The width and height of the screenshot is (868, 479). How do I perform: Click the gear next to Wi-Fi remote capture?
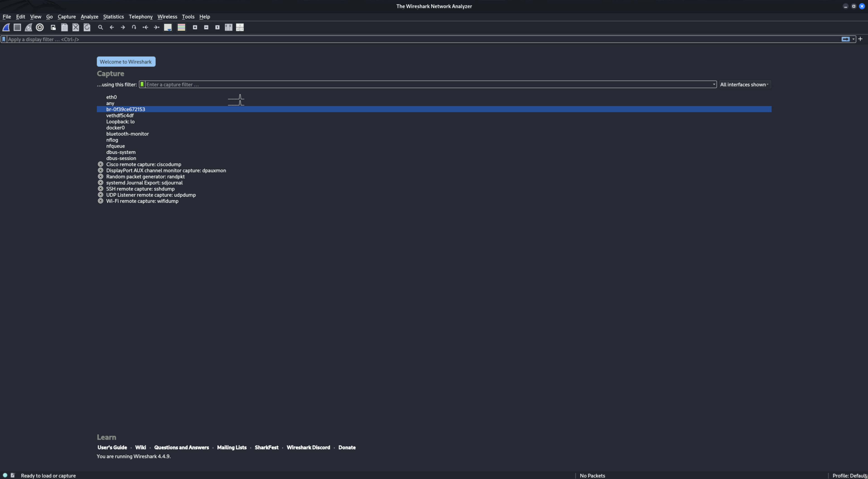100,201
